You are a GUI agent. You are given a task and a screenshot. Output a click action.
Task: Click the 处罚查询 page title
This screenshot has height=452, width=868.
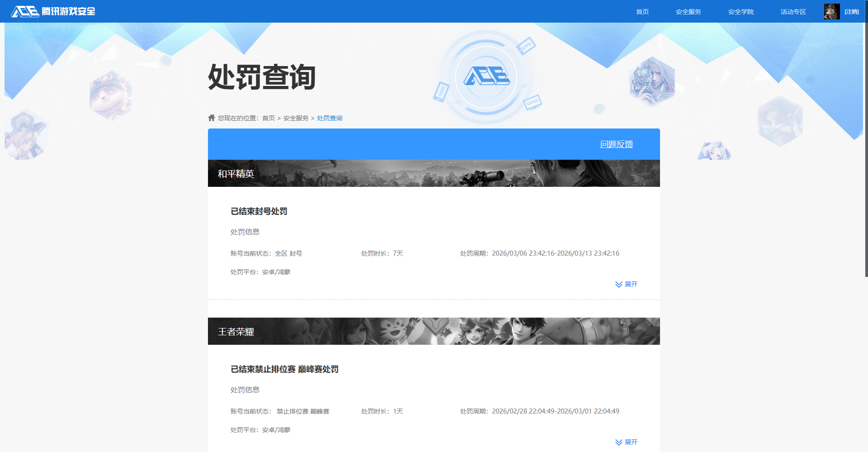(x=262, y=77)
